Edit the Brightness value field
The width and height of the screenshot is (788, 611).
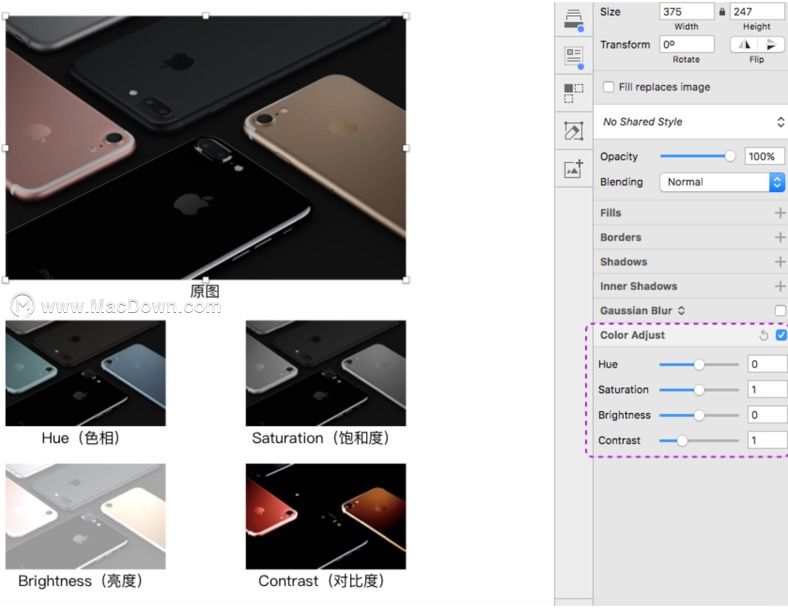767,415
